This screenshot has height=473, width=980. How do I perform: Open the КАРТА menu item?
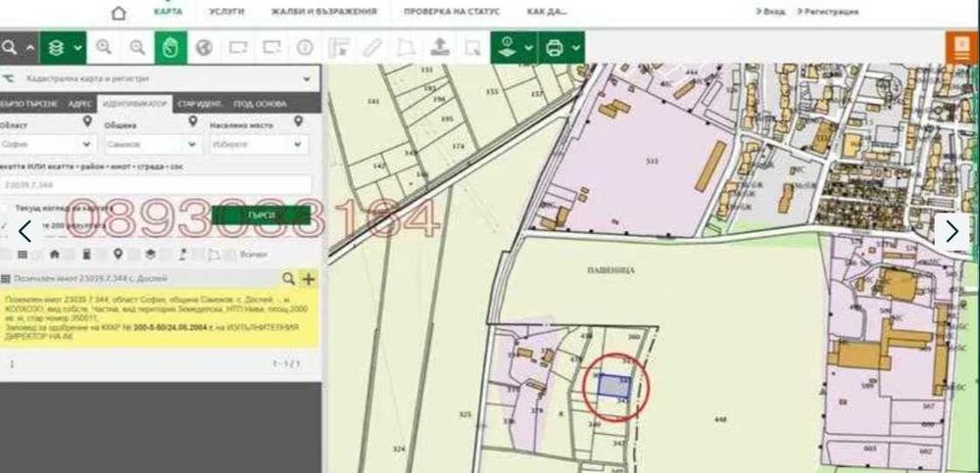click(x=169, y=11)
